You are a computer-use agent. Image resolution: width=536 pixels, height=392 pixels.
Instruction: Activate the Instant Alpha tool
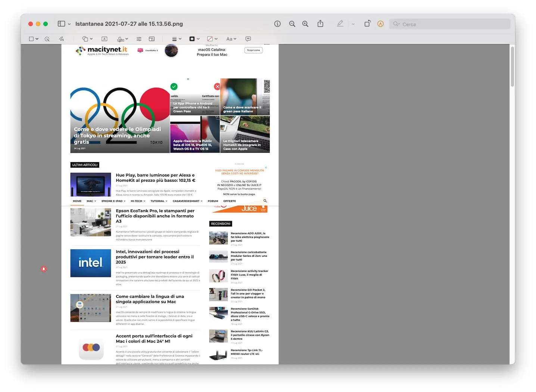(47, 38)
